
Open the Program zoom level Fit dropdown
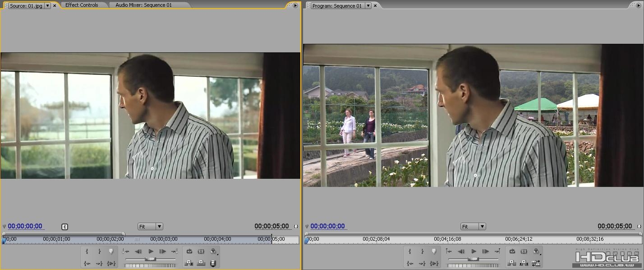pyautogui.click(x=473, y=227)
